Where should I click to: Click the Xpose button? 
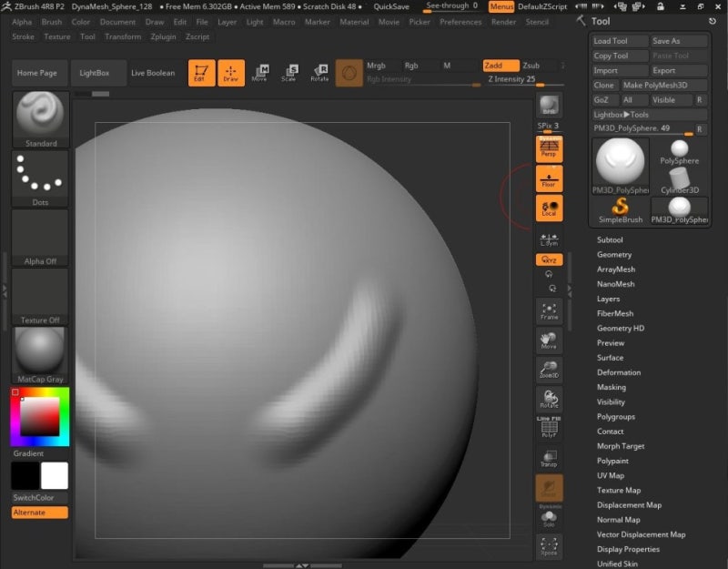[550, 547]
